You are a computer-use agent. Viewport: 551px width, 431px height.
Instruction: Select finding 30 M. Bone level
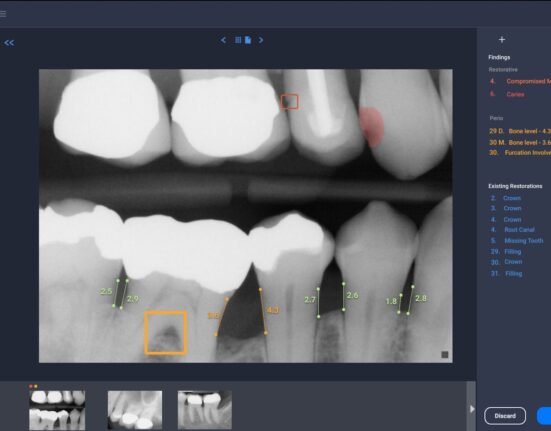(520, 142)
